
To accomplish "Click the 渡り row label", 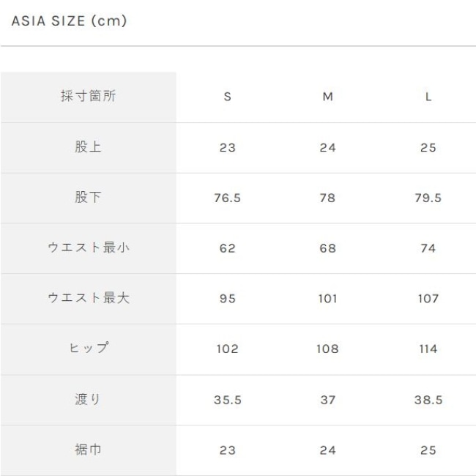I will click(89, 400).
